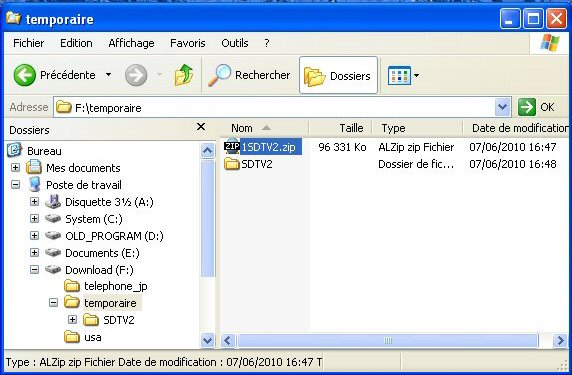Collapse Download (F:) drive node
The image size is (572, 375).
point(34,269)
